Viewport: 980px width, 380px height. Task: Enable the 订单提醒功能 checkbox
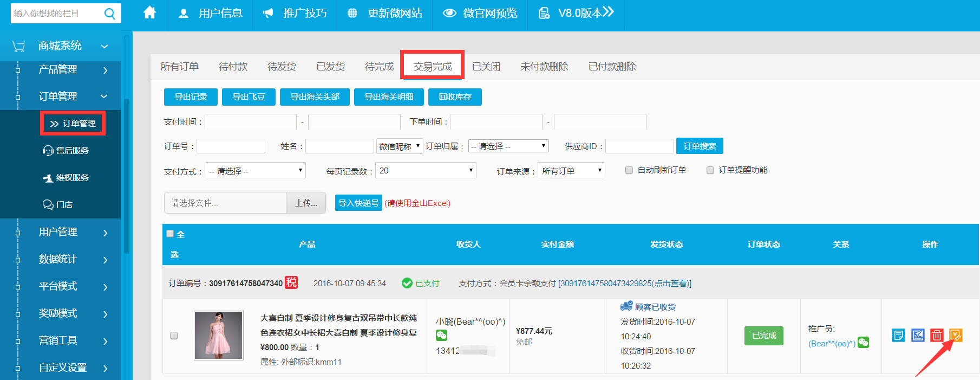(x=710, y=170)
